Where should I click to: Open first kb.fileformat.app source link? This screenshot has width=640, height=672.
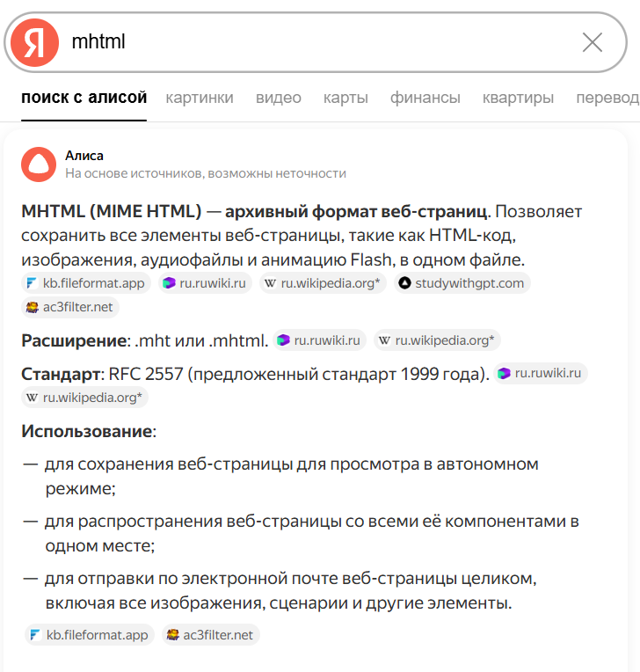pos(87,283)
